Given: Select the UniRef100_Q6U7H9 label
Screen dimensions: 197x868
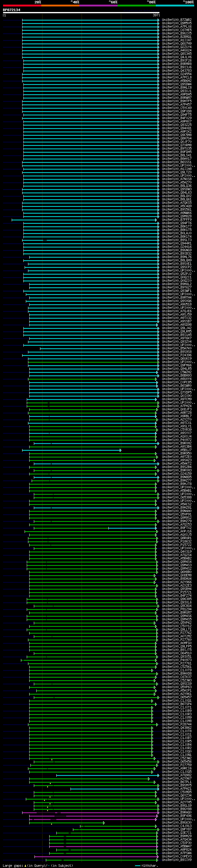Looking at the screenshot, I should point(177,43).
